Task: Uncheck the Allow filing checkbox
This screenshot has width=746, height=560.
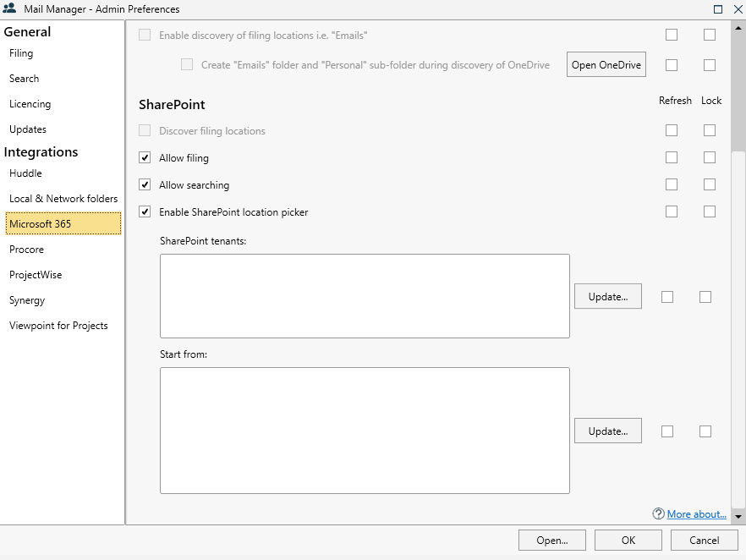Action: click(145, 158)
